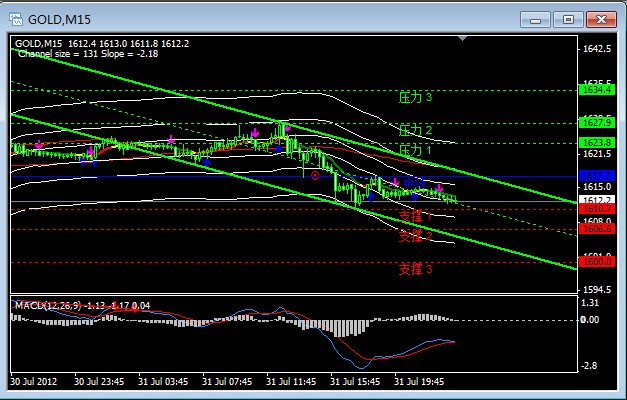Click the 1627.5 green price label
The height and width of the screenshot is (400, 627).
(596, 122)
